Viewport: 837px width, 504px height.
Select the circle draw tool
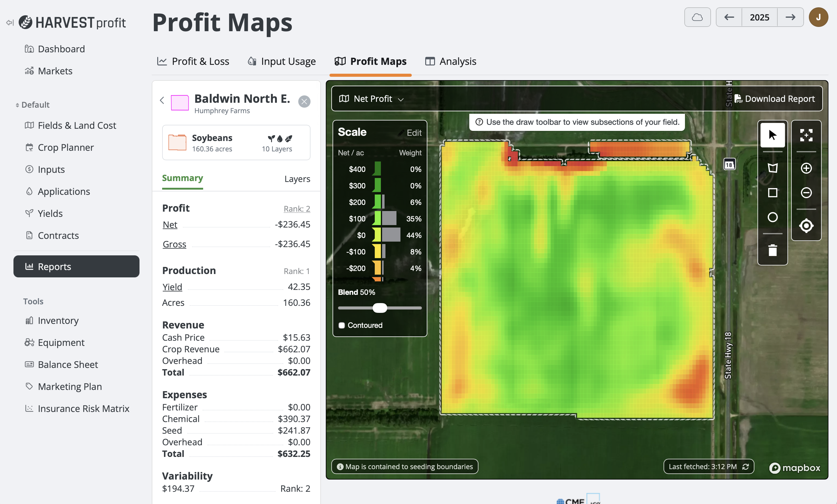click(773, 217)
